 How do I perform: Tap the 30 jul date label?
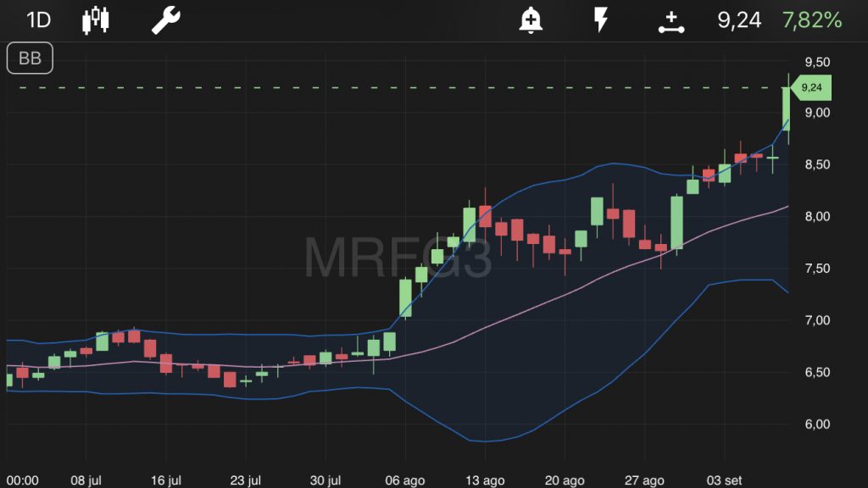(325, 480)
